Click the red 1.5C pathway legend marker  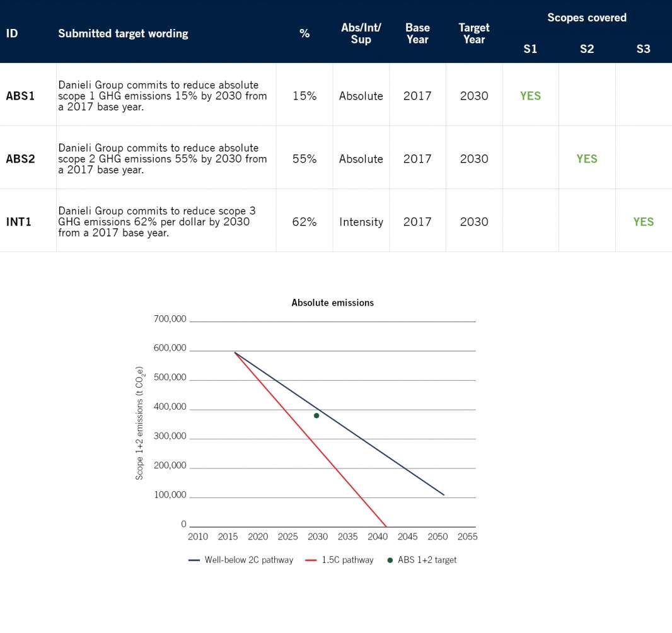pos(311,560)
